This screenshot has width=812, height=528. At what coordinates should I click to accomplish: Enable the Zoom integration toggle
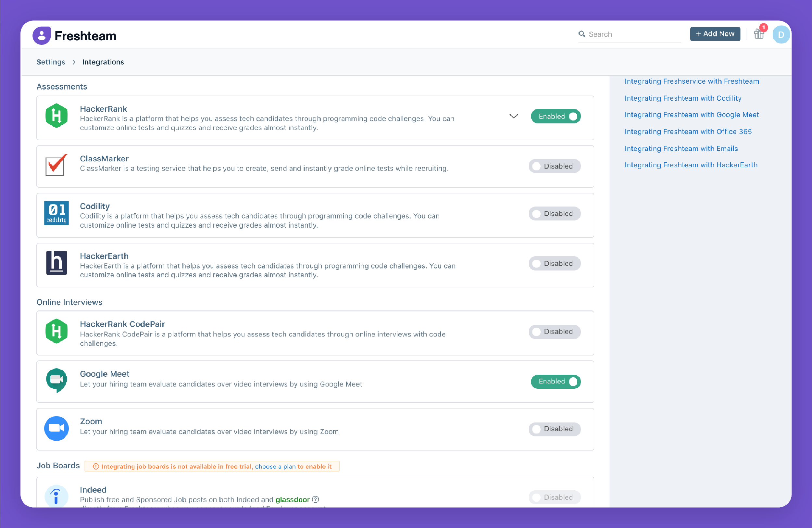coord(555,429)
